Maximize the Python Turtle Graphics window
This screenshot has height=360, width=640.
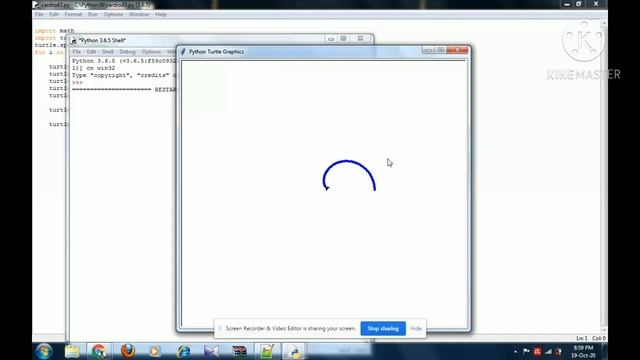click(x=440, y=50)
